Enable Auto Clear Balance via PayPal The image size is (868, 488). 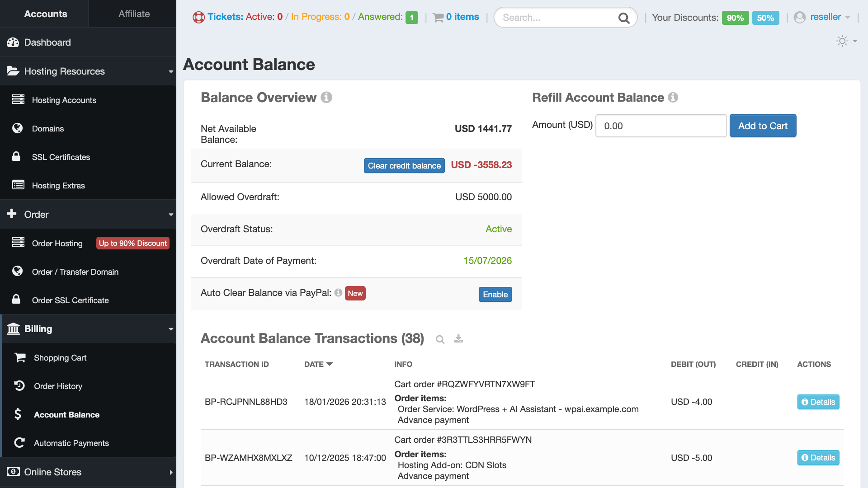[495, 295]
